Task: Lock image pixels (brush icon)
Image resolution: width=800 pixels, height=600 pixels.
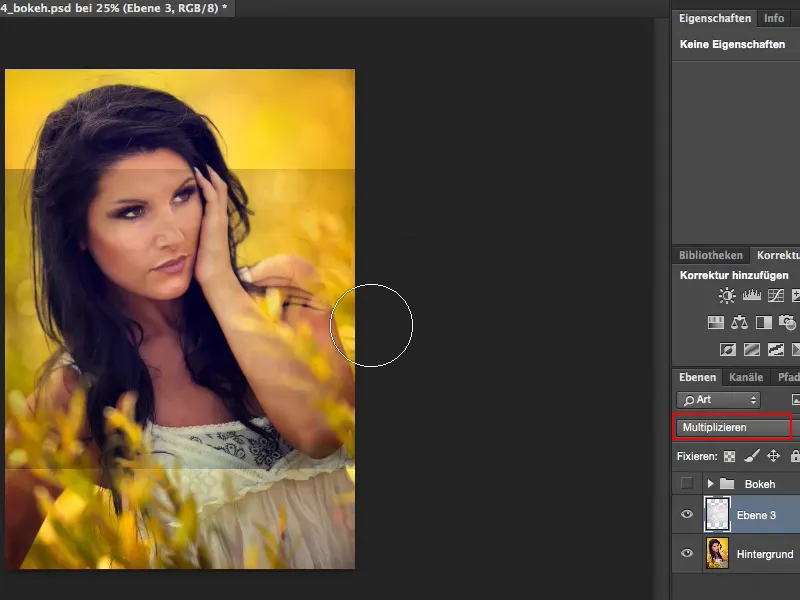Action: [x=752, y=456]
